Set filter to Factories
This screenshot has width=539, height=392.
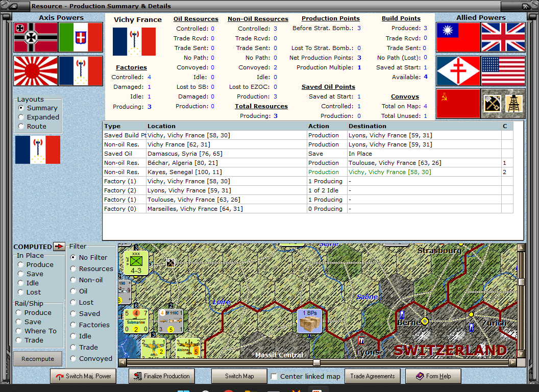pos(90,325)
